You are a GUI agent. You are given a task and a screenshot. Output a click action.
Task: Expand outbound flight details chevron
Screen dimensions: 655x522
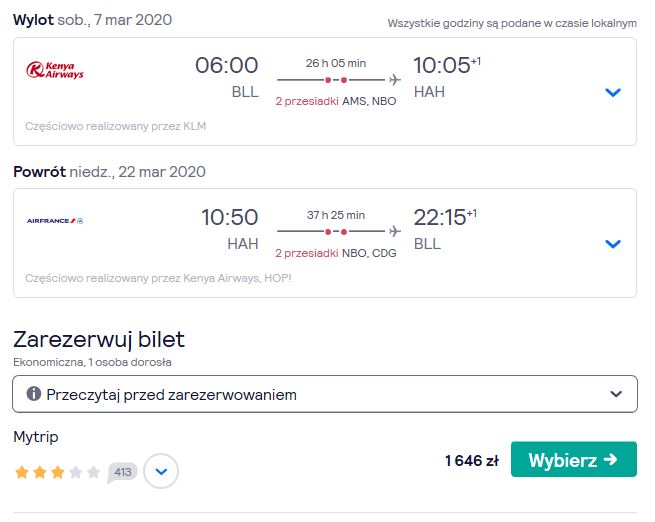[613, 92]
